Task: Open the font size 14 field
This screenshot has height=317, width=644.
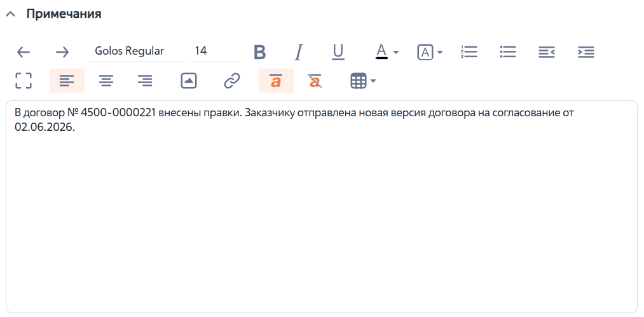Action: (x=213, y=51)
